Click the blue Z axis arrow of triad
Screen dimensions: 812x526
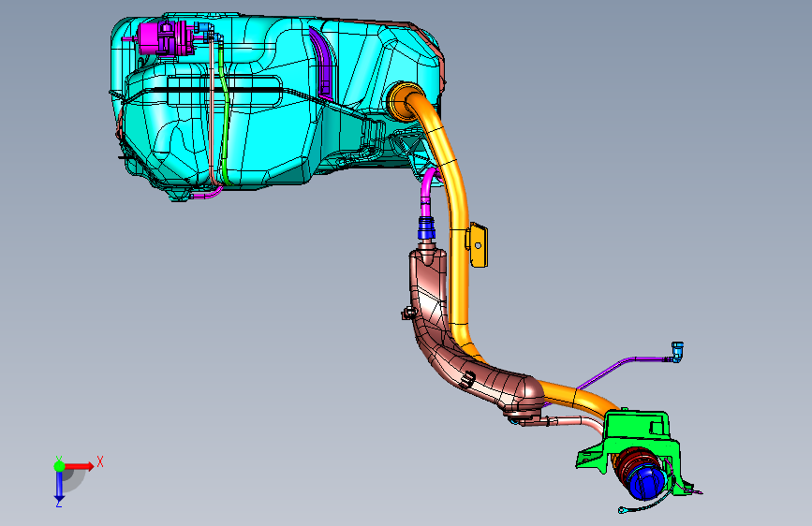(x=58, y=486)
